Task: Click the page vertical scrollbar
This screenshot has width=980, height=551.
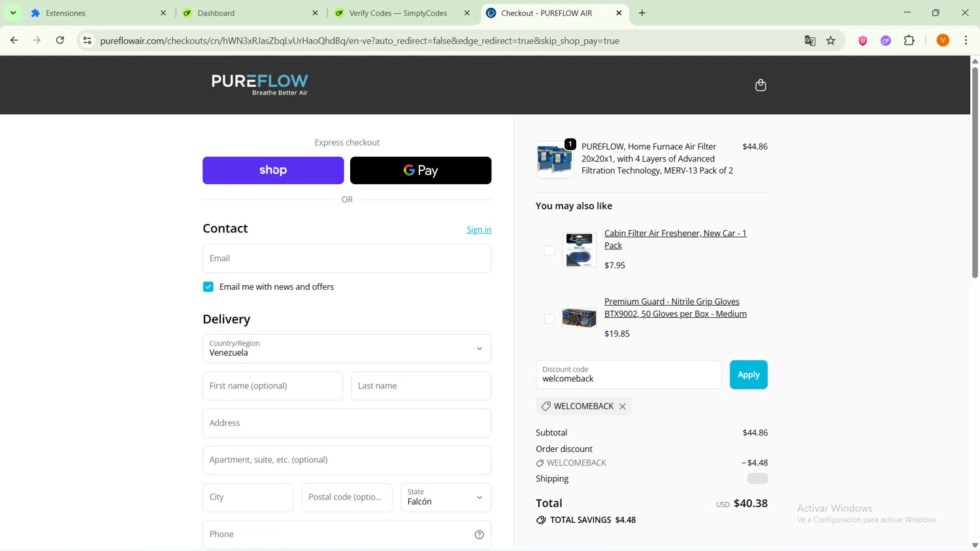Action: tap(975, 173)
